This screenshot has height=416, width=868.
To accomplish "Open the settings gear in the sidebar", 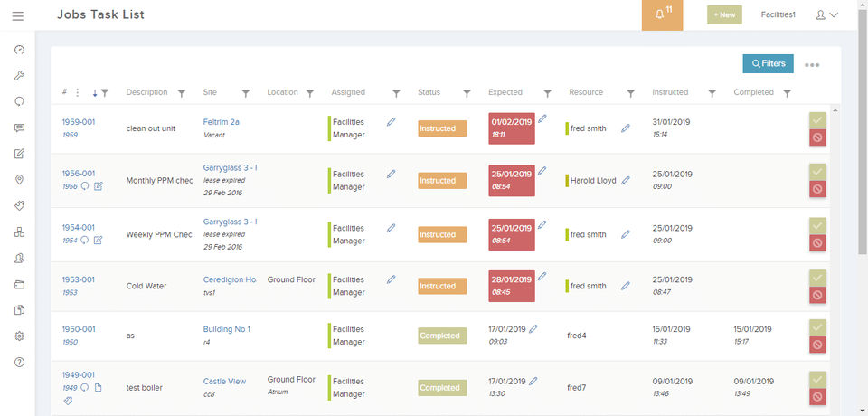I will [x=19, y=336].
